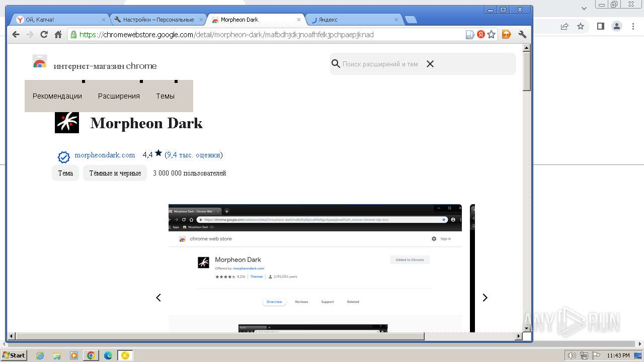
Task: Click bookmark star in background Chrome window
Action: [x=581, y=26]
